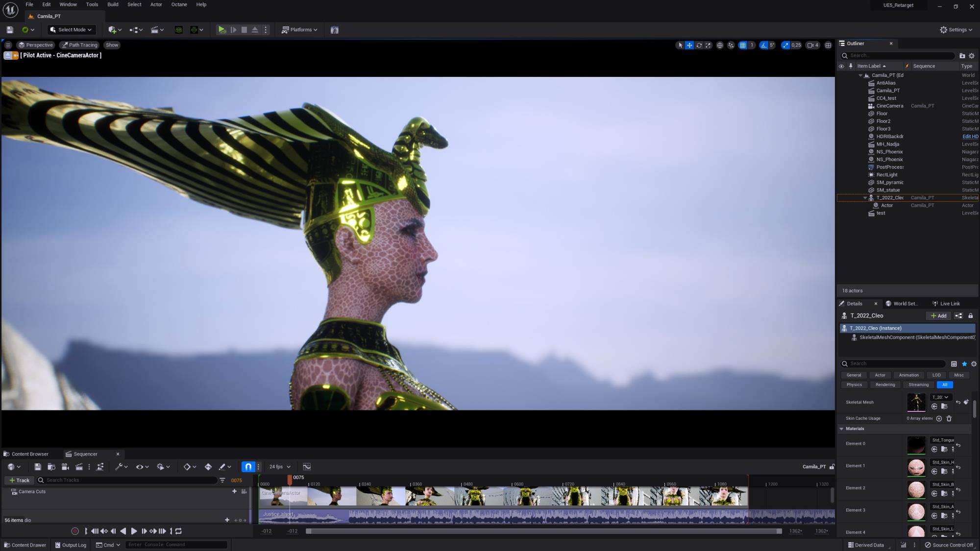Open the Blueprints toolbar icon menu

136,30
